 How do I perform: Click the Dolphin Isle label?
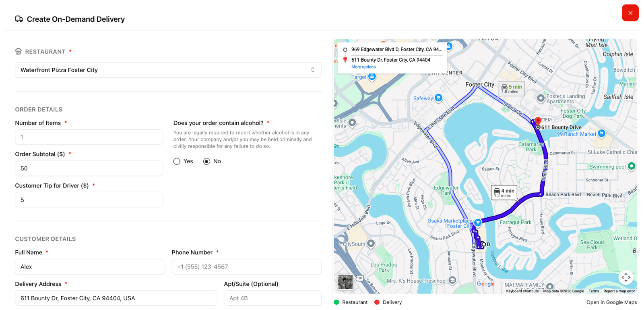pyautogui.click(x=618, y=54)
